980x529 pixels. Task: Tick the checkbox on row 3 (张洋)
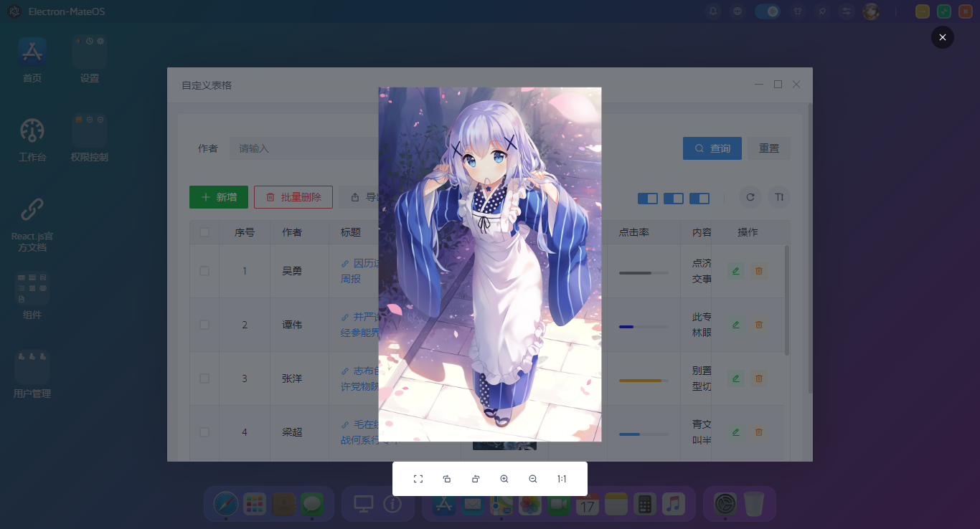[204, 378]
